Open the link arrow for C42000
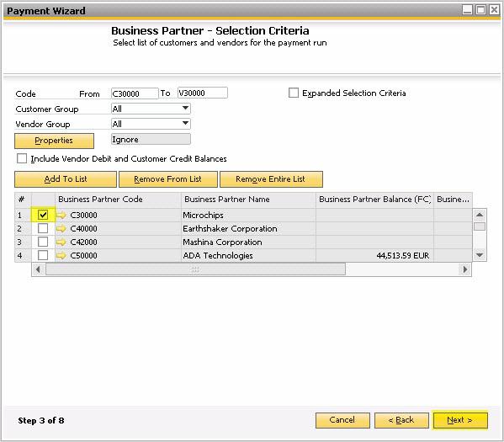 click(x=61, y=242)
